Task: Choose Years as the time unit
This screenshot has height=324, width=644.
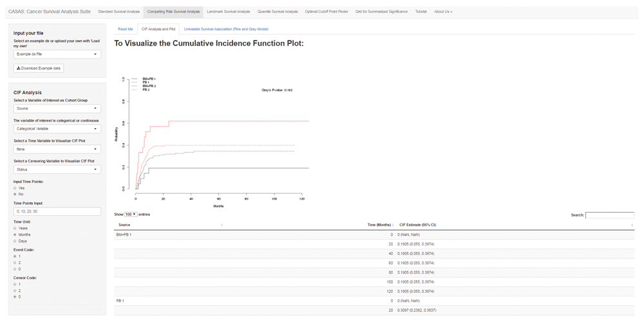Action: click(15, 228)
